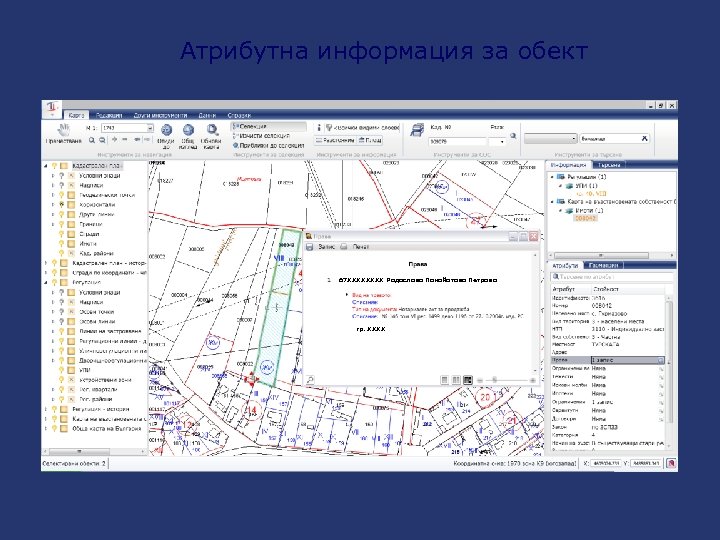Viewport: 720px width, 540px height.
Task: Toggle visibility bulb of УПИ layer
Action: point(62,370)
